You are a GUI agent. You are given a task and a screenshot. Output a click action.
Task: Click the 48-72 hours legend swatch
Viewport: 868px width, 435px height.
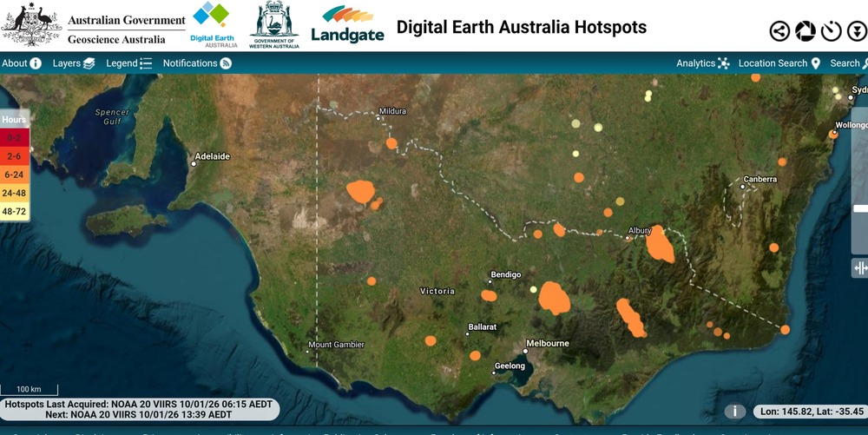[15, 211]
